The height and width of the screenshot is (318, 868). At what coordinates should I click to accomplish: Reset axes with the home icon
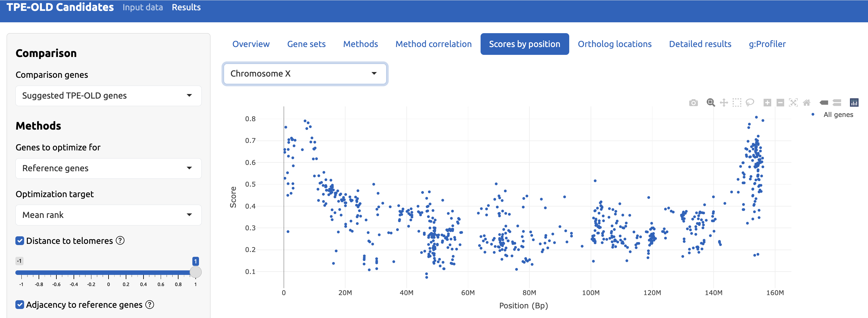point(806,103)
